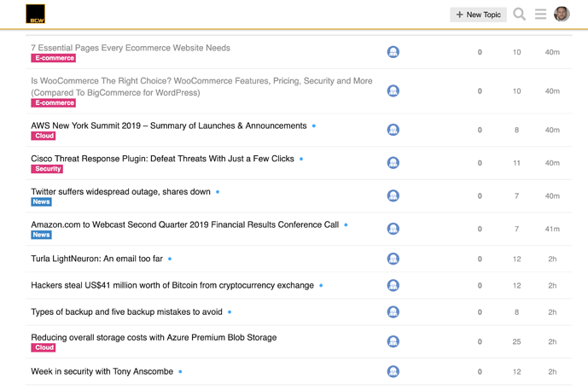Click poster avatar in 7 Essential Pages row
588x390 pixels.
393,52
